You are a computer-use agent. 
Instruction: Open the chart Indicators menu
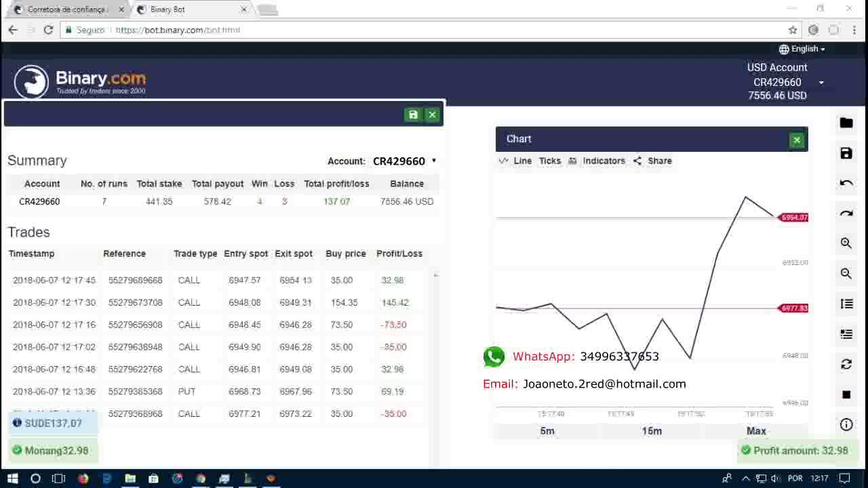pos(597,161)
